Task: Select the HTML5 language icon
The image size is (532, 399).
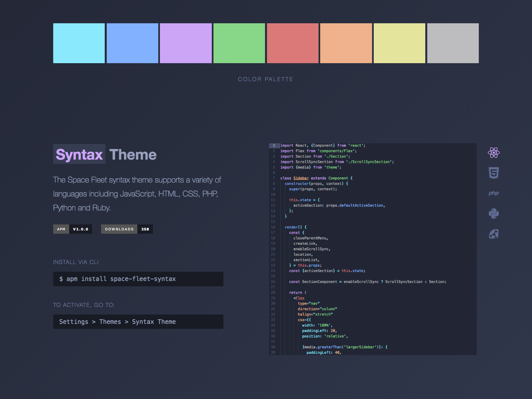Action: pyautogui.click(x=494, y=173)
